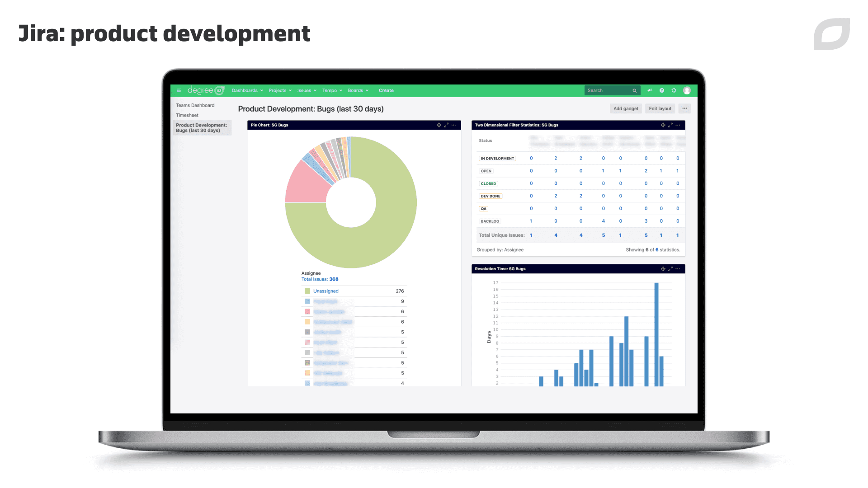Click the Status column header
The height and width of the screenshot is (488, 868).
[x=486, y=141]
